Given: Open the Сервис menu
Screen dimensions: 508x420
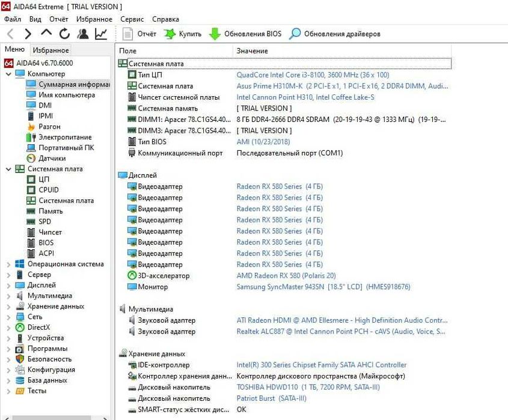Looking at the screenshot, I should [132, 19].
